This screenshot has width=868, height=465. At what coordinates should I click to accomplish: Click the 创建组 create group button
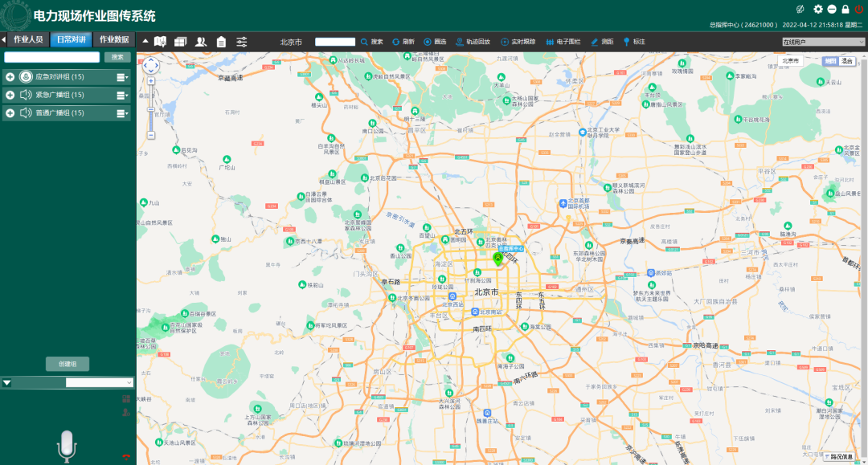(68, 364)
